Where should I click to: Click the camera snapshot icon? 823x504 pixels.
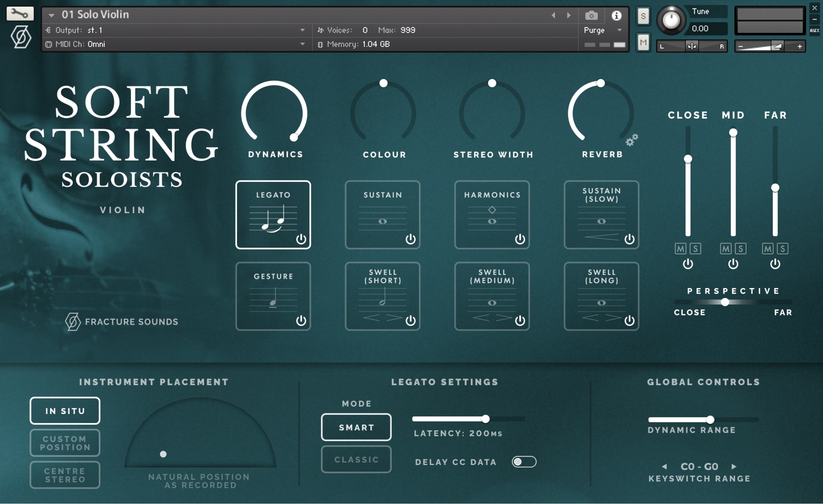[x=591, y=16]
